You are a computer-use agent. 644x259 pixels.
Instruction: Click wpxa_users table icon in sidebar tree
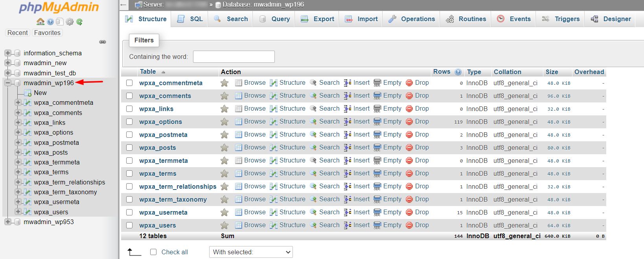click(28, 212)
